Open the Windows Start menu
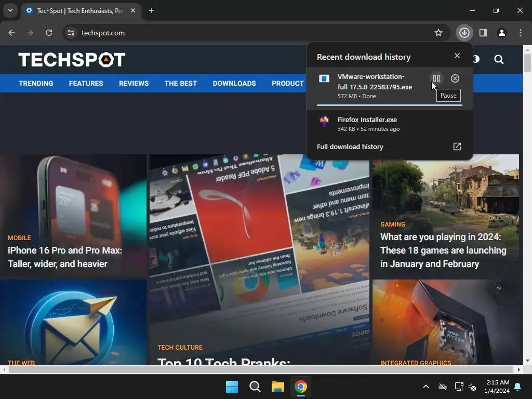 [232, 387]
